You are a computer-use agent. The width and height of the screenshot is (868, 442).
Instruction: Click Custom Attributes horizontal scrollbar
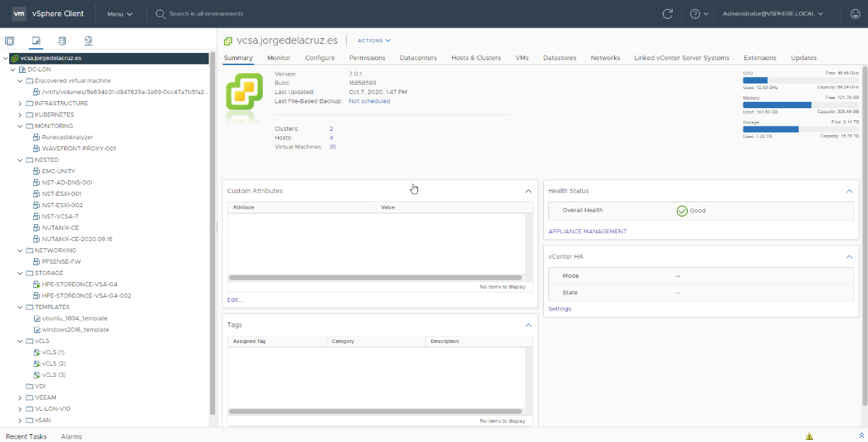[376, 278]
